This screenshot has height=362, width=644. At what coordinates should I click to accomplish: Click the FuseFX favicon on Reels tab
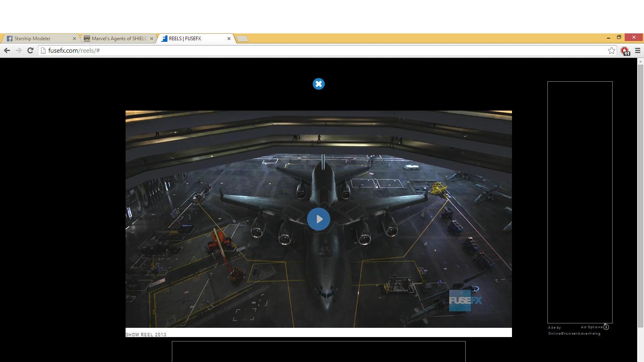click(x=164, y=39)
